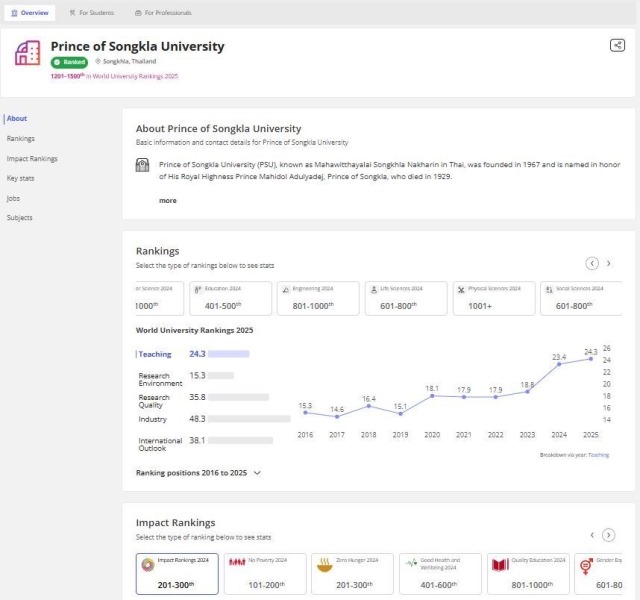
Task: Select Rankings in the sidebar
Action: [20, 139]
